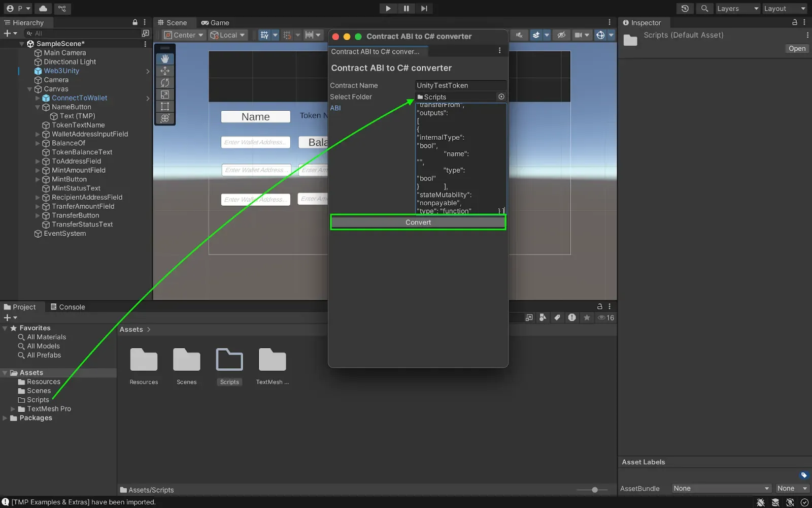This screenshot has height=508, width=812.
Task: Adjust the asset icon size slider
Action: (x=594, y=490)
